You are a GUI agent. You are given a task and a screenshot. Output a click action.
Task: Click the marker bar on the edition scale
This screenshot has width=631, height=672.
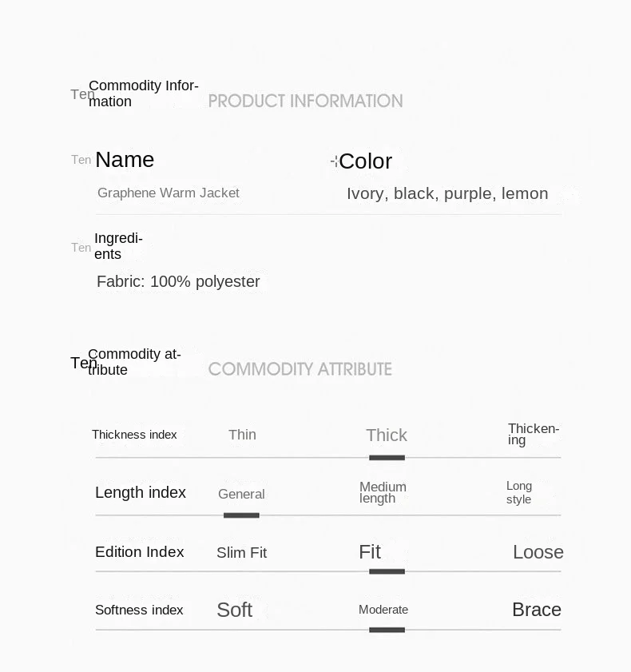(387, 571)
